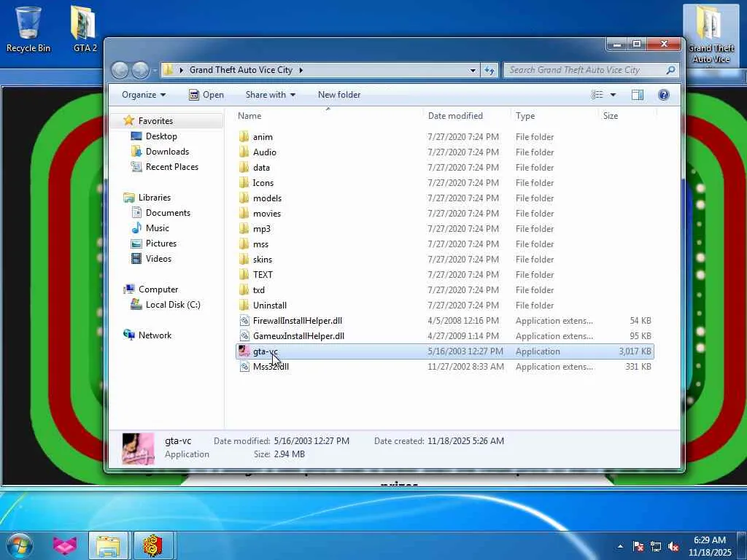Open the view options dropdown arrow
The height and width of the screenshot is (560, 747).
(613, 95)
